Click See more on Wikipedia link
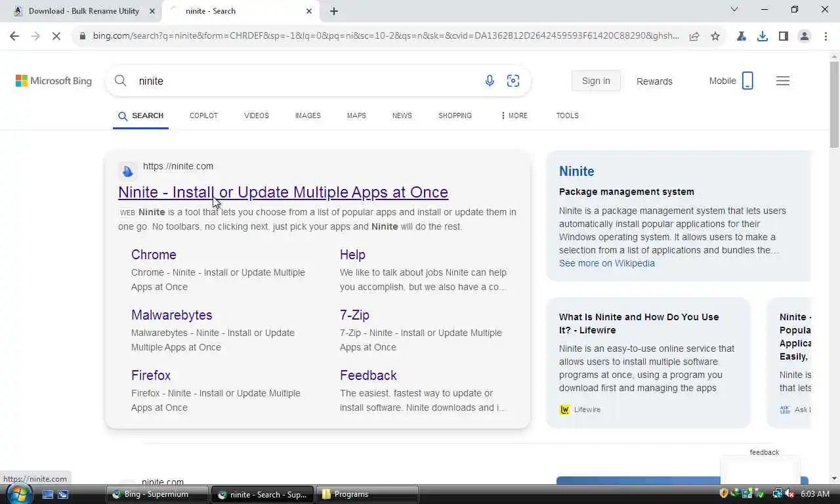The height and width of the screenshot is (504, 840). 607,263
